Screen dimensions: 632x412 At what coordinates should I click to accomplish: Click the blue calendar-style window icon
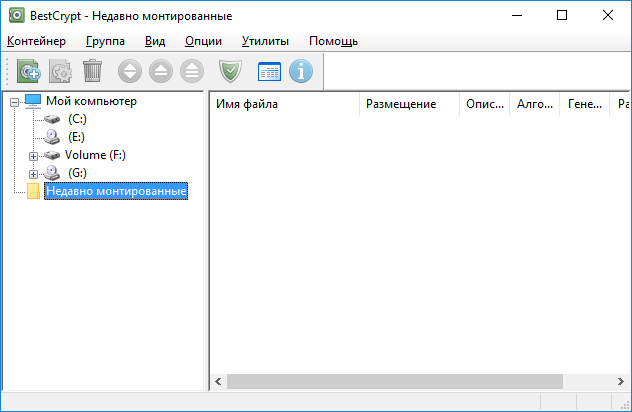coord(269,71)
